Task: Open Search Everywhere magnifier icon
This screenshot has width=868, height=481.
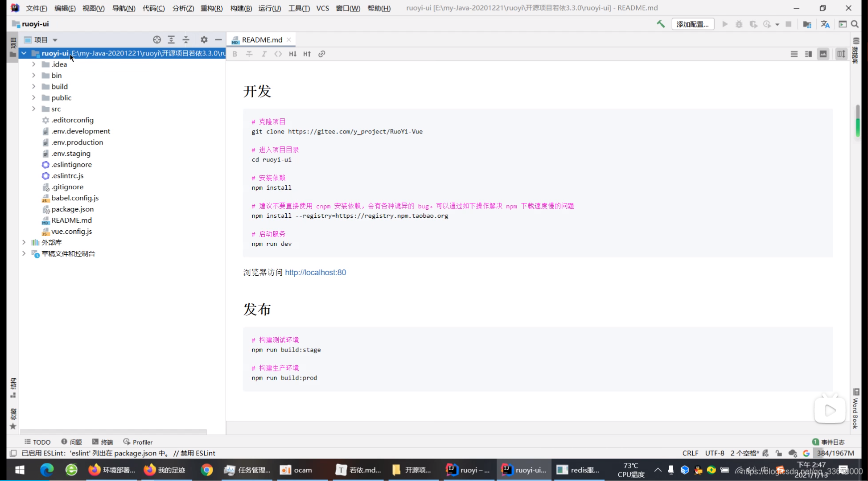Action: tap(855, 24)
